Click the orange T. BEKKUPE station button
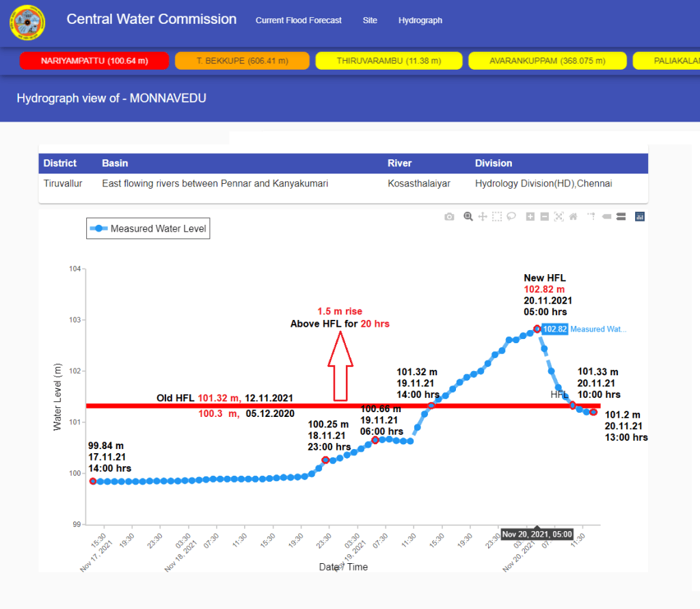 243,61
